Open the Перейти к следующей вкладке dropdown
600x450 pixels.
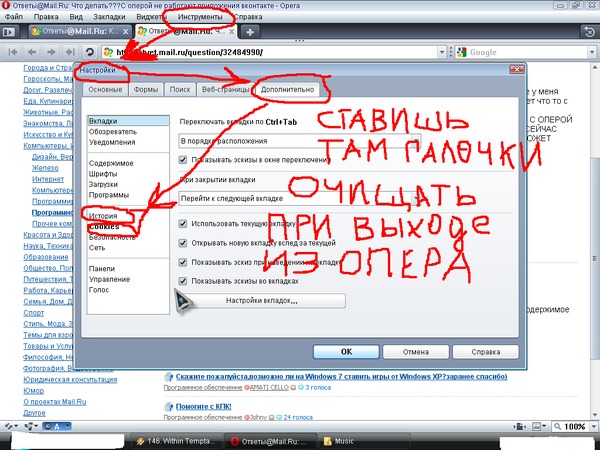pos(300,198)
